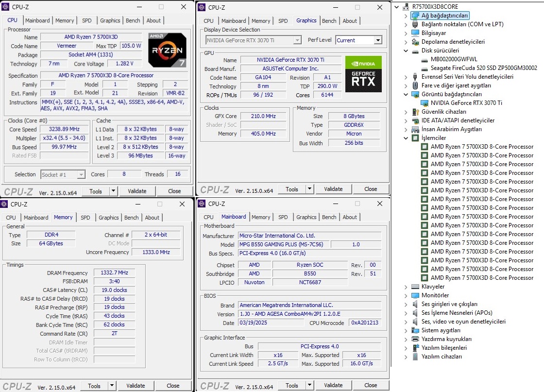Viewport: 544px width, 392px height.
Task: Click Tools button in Memory tab window
Action: (x=94, y=386)
